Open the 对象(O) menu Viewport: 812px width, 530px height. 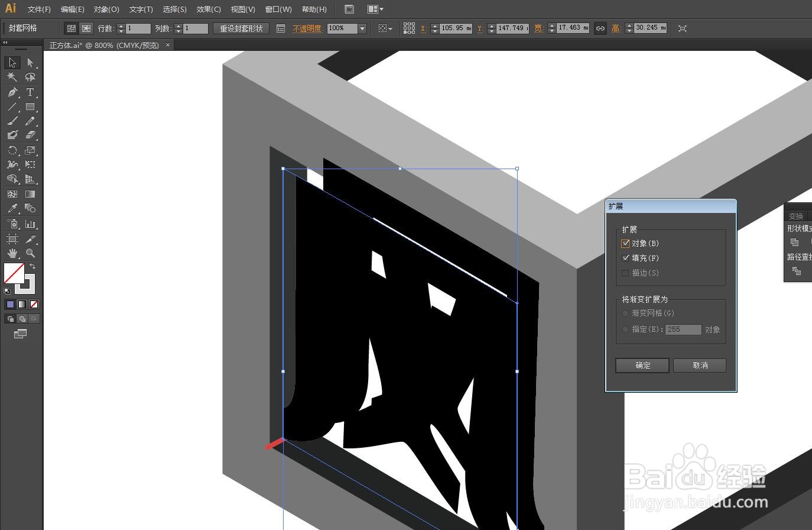pos(106,9)
